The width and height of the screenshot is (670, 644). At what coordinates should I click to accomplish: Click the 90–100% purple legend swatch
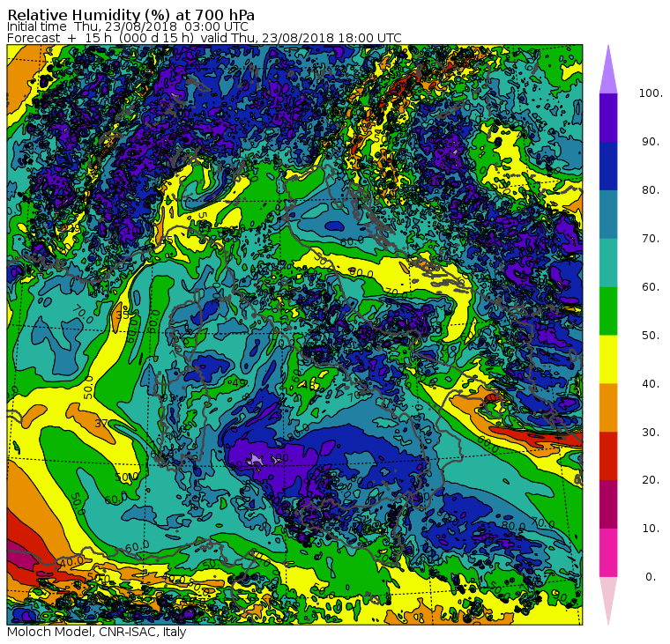pos(608,117)
